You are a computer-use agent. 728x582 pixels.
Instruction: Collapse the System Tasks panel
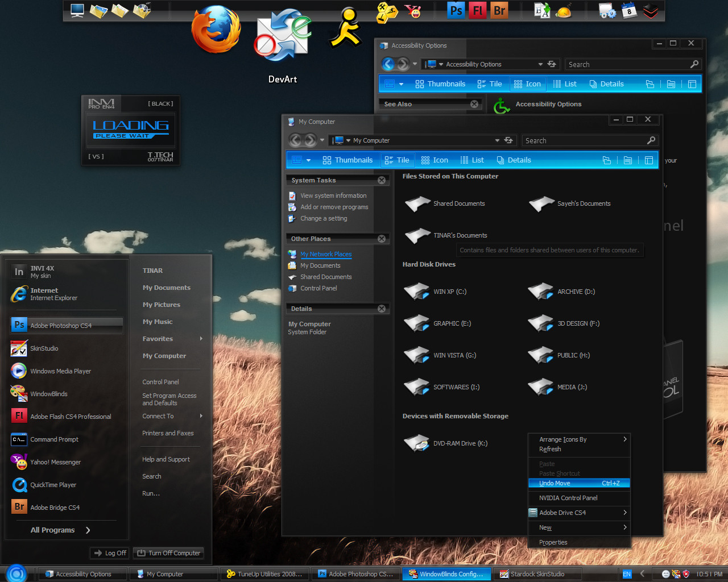[x=382, y=180]
